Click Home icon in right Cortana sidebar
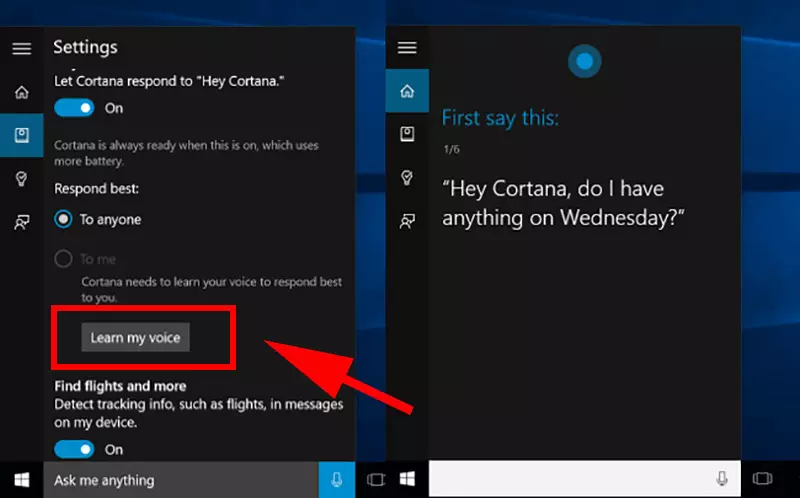800x498 pixels. tap(407, 91)
